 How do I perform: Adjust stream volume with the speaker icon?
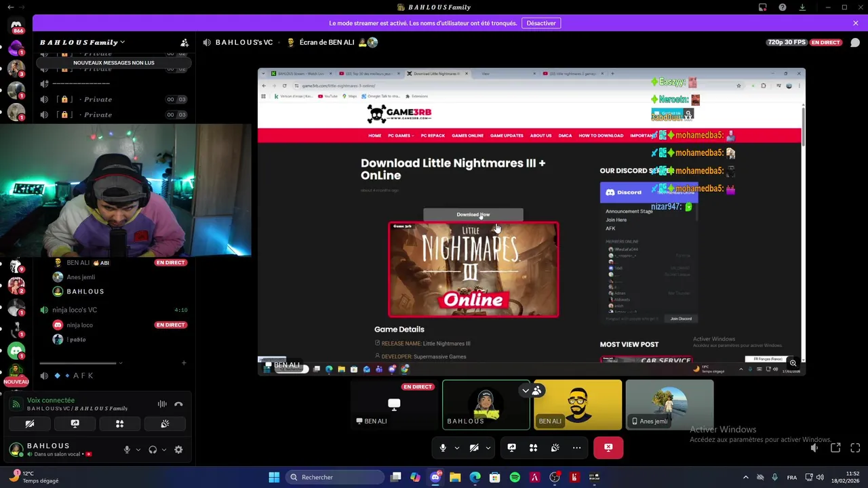click(x=814, y=447)
